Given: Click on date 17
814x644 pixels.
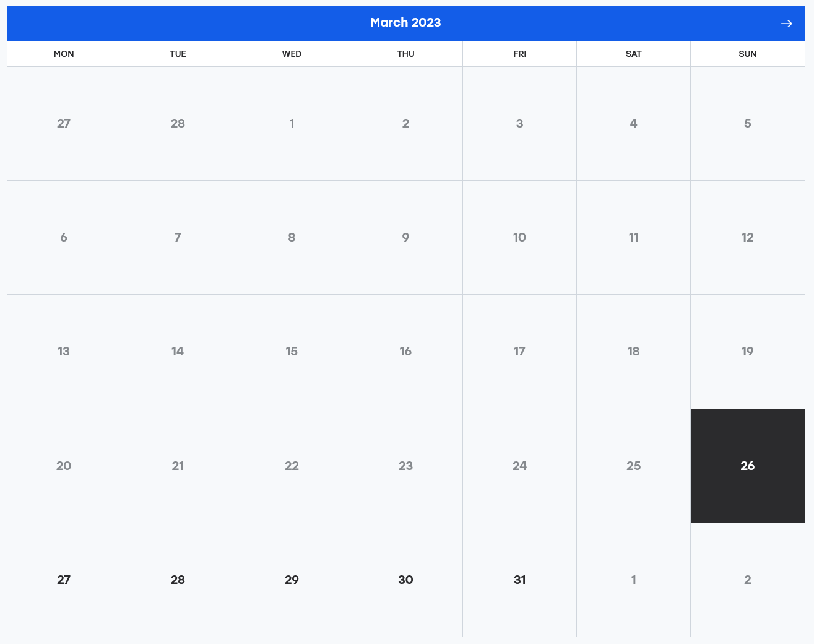Looking at the screenshot, I should (x=519, y=351).
